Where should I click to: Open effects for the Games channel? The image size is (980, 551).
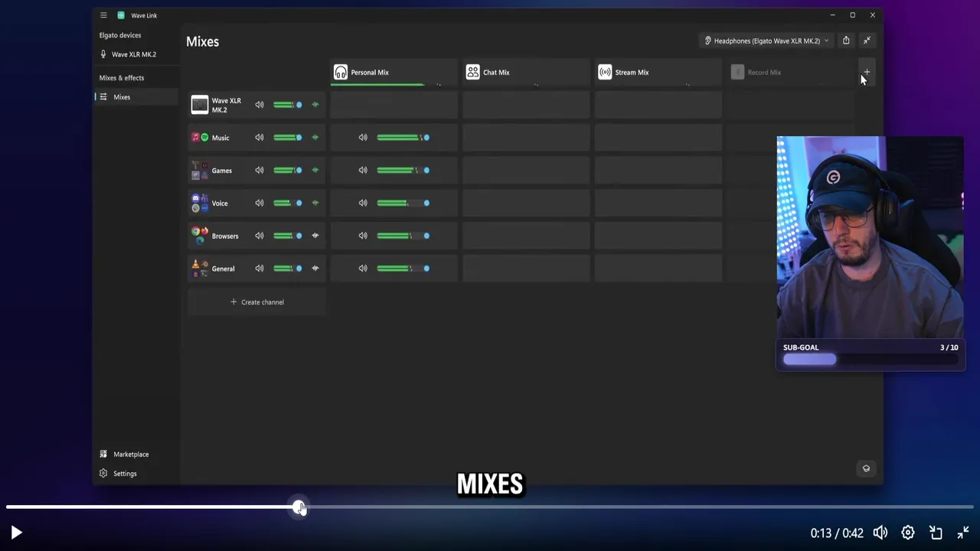point(315,170)
